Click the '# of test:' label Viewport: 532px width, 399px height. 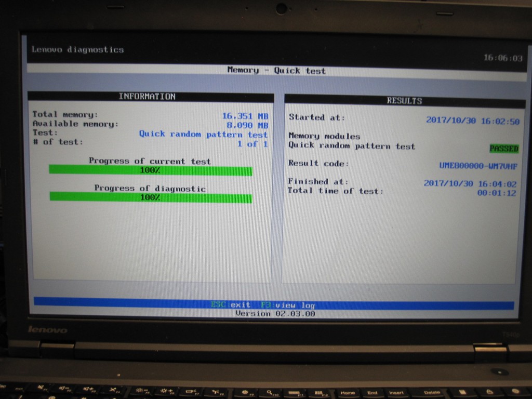[x=58, y=142]
